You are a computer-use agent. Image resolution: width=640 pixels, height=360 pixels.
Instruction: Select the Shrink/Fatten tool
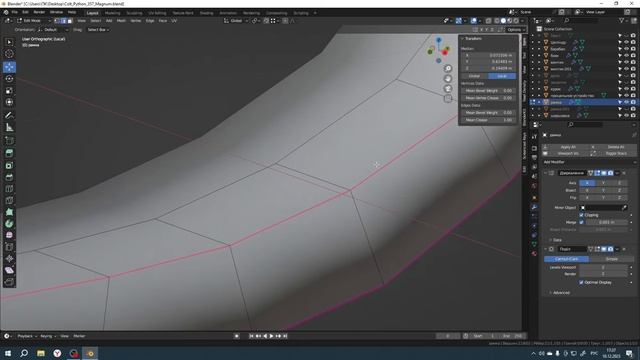tap(9, 259)
